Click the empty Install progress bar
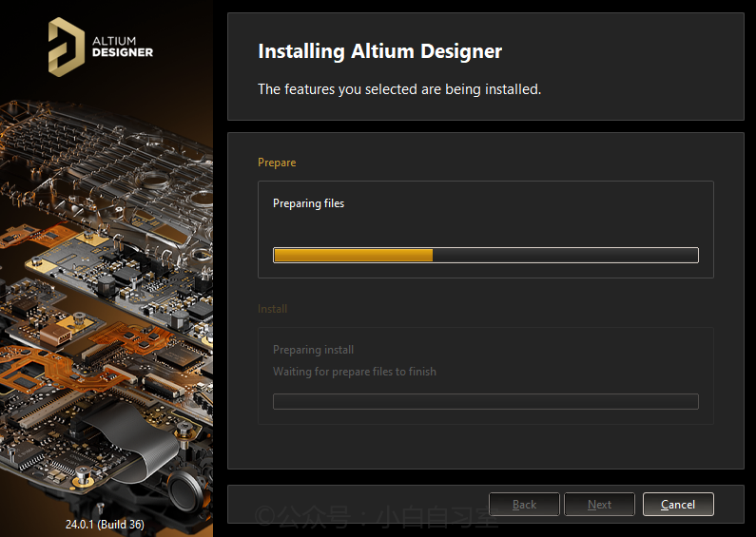The height and width of the screenshot is (537, 756). pyautogui.click(x=486, y=401)
